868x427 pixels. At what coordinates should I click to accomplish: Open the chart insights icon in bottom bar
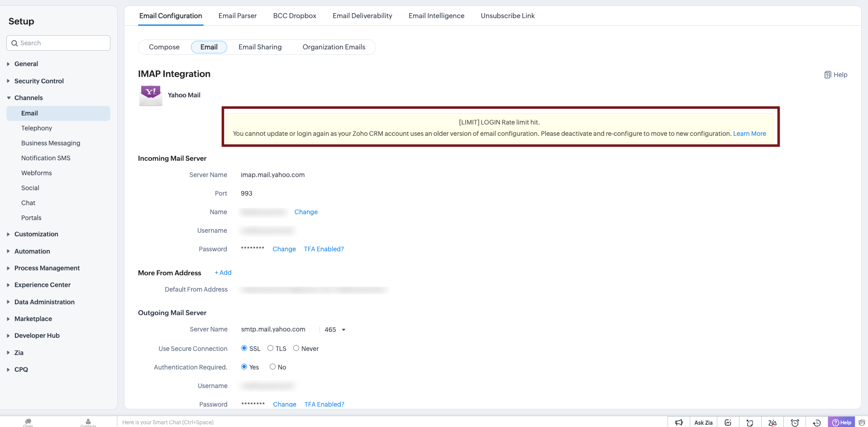(728, 422)
